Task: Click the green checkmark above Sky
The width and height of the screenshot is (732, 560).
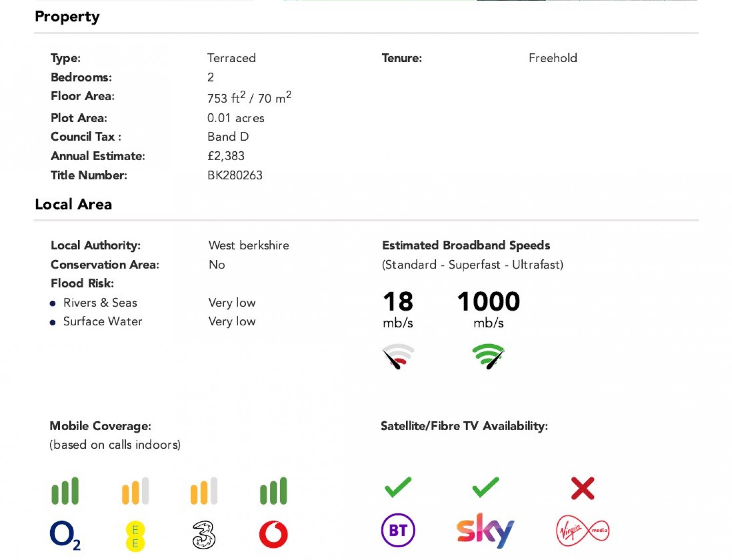Action: (486, 487)
